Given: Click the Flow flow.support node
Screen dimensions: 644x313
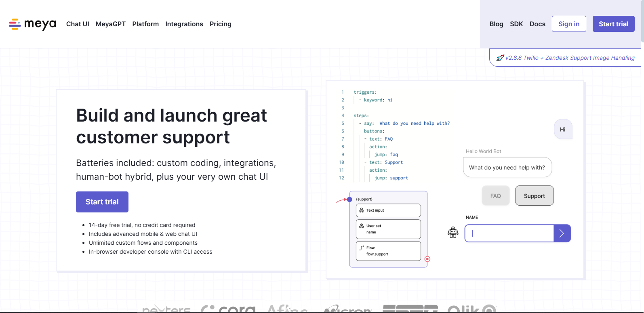Looking at the screenshot, I should [388, 251].
